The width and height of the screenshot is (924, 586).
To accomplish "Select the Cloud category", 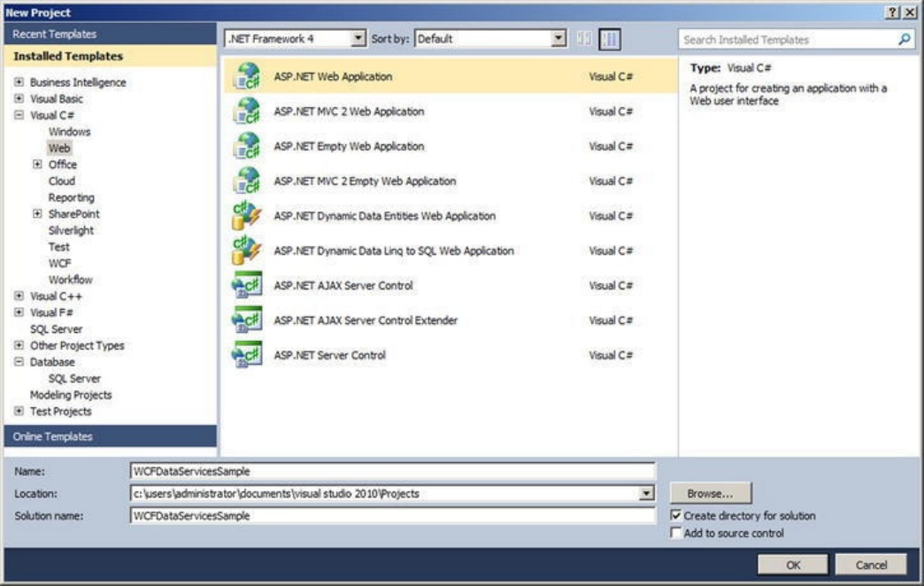I will [x=62, y=181].
